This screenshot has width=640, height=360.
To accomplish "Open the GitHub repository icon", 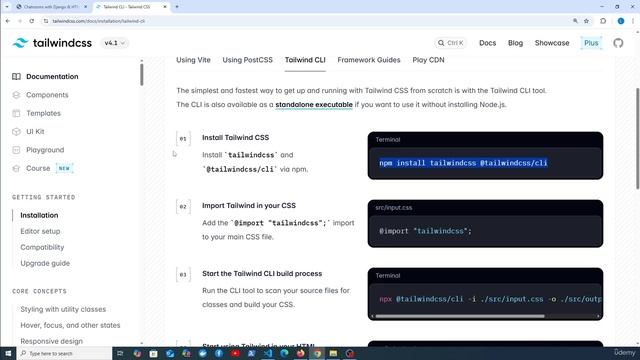I will (x=618, y=43).
